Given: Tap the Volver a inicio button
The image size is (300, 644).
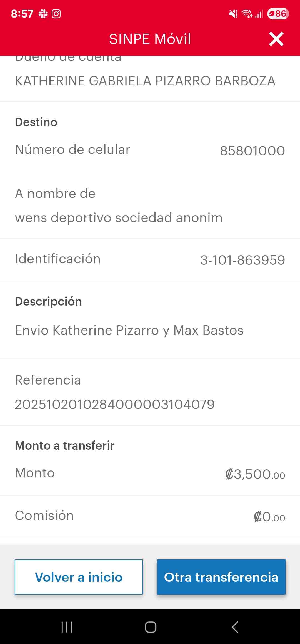Looking at the screenshot, I should (x=79, y=577).
